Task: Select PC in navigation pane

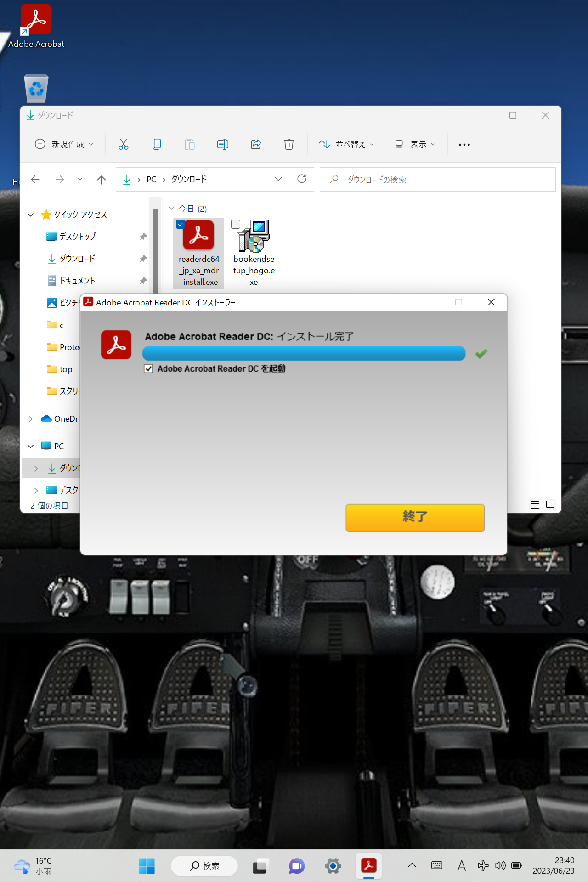Action: [x=52, y=446]
